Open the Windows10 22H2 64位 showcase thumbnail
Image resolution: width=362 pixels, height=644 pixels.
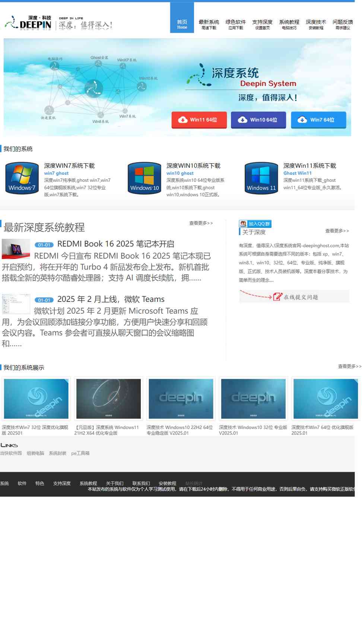pos(181,399)
